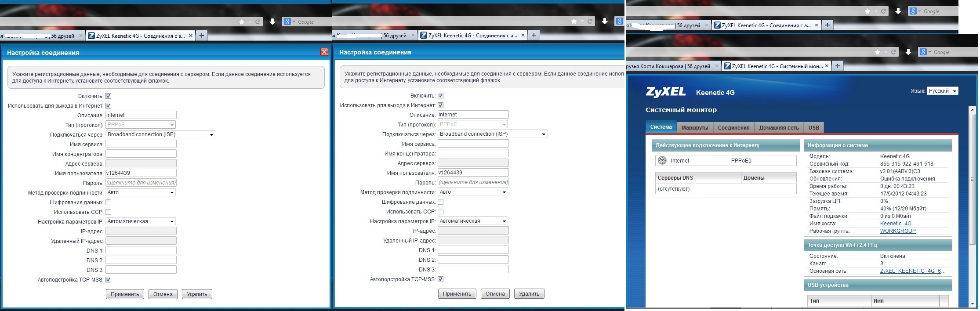Click bookmark star in the Системный монитор browser window
The width and height of the screenshot is (980, 311).
coord(877,52)
